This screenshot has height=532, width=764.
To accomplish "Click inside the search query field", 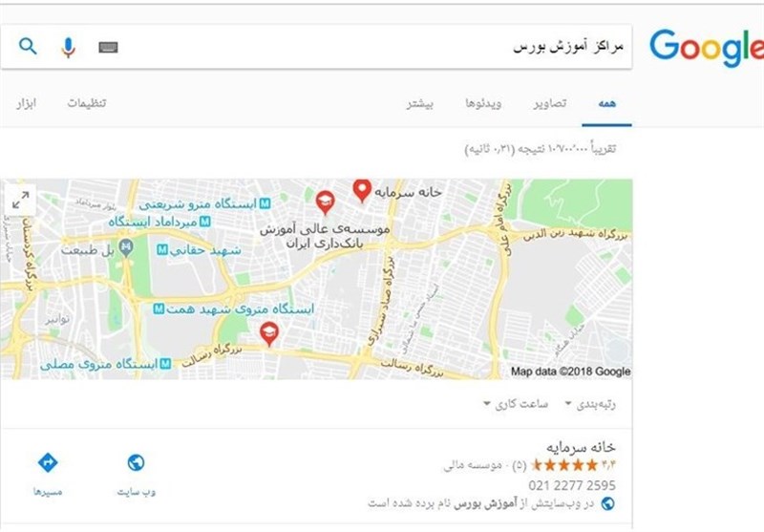I will [375, 47].
